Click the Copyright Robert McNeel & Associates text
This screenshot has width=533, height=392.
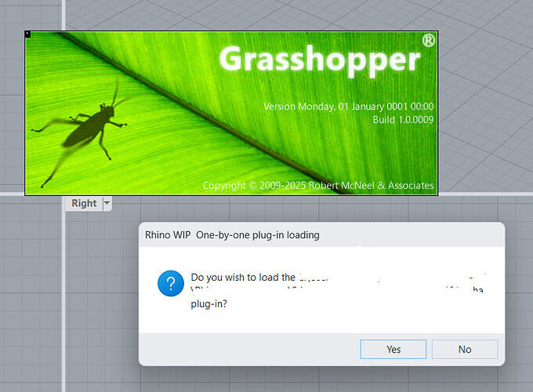coord(318,186)
